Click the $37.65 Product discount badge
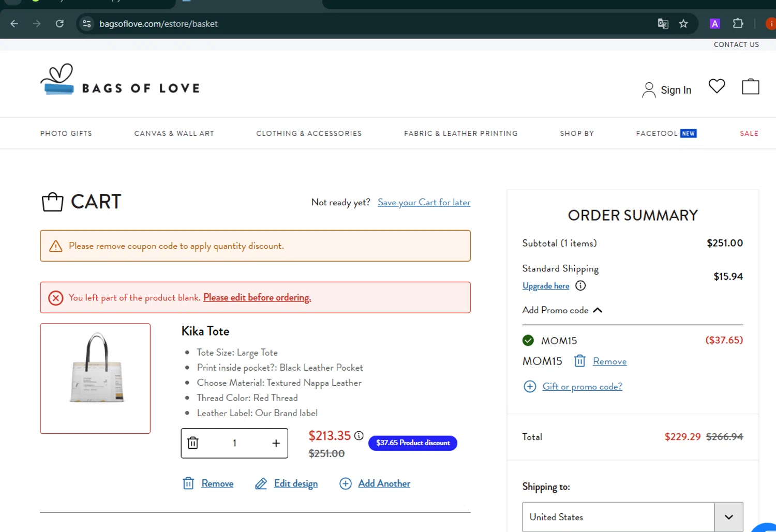This screenshot has height=532, width=776. pyautogui.click(x=413, y=443)
